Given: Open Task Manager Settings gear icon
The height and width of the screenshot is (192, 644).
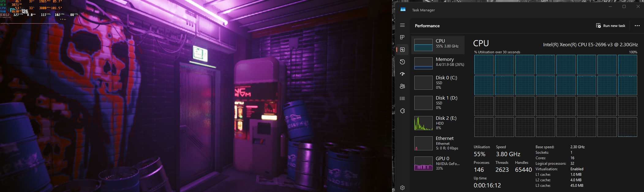Looking at the screenshot, I should pos(402,188).
